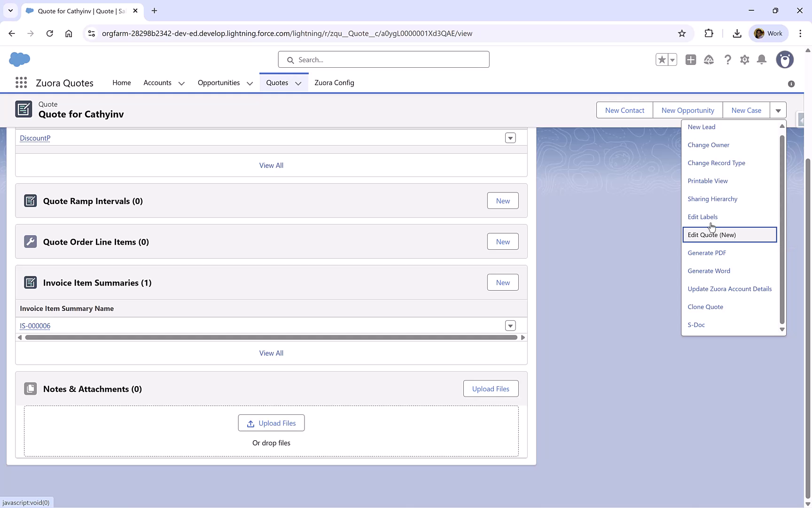The height and width of the screenshot is (508, 812).
Task: Open browser Downloads icon
Action: [737, 33]
